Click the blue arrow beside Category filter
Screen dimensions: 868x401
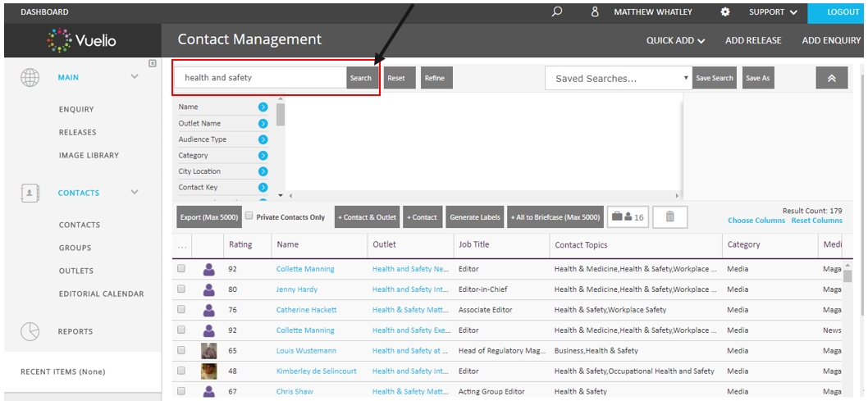point(263,156)
